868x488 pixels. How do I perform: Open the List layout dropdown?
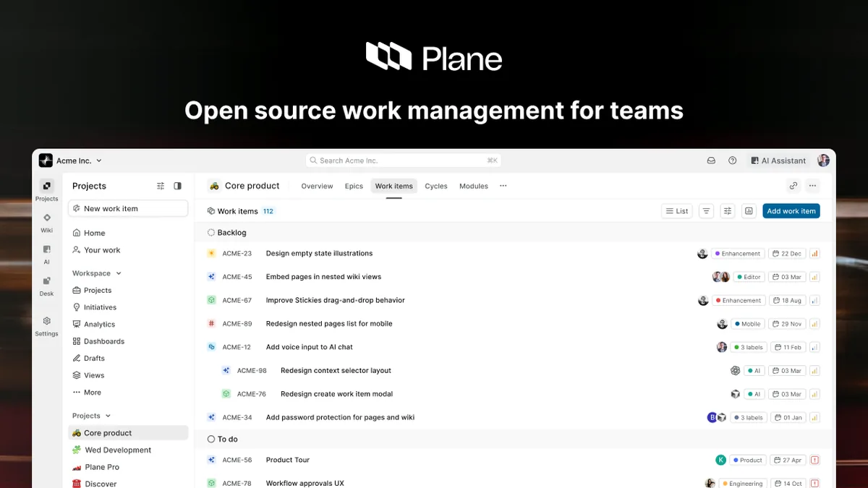pos(677,211)
